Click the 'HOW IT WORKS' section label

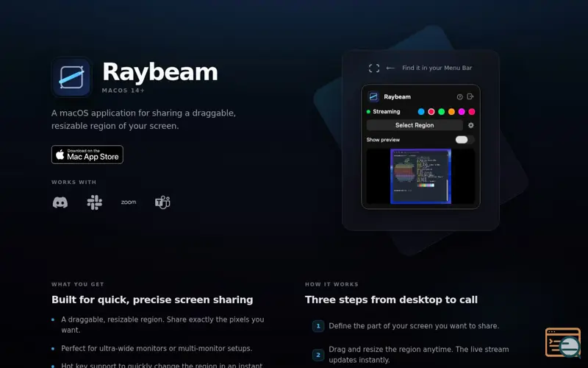[331, 284]
